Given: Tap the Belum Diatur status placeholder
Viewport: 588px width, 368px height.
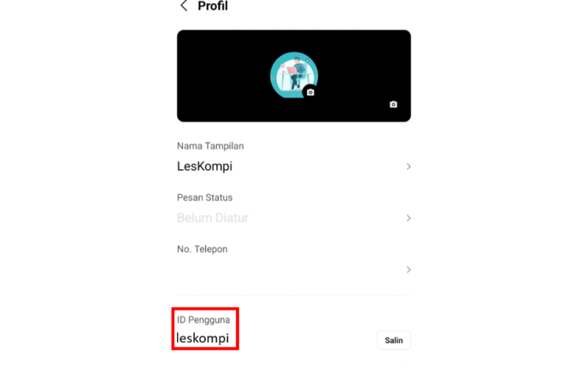Looking at the screenshot, I should [x=212, y=218].
